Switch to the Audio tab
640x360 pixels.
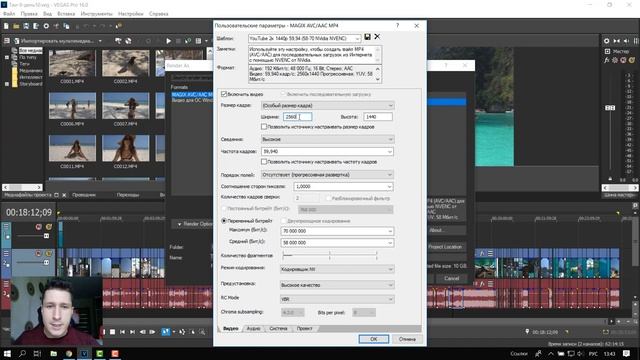(x=253, y=329)
